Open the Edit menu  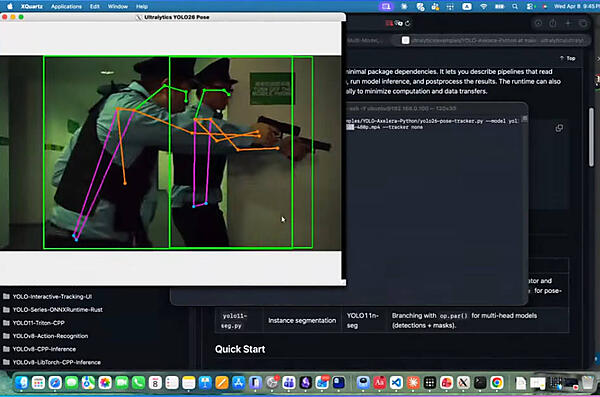95,7
